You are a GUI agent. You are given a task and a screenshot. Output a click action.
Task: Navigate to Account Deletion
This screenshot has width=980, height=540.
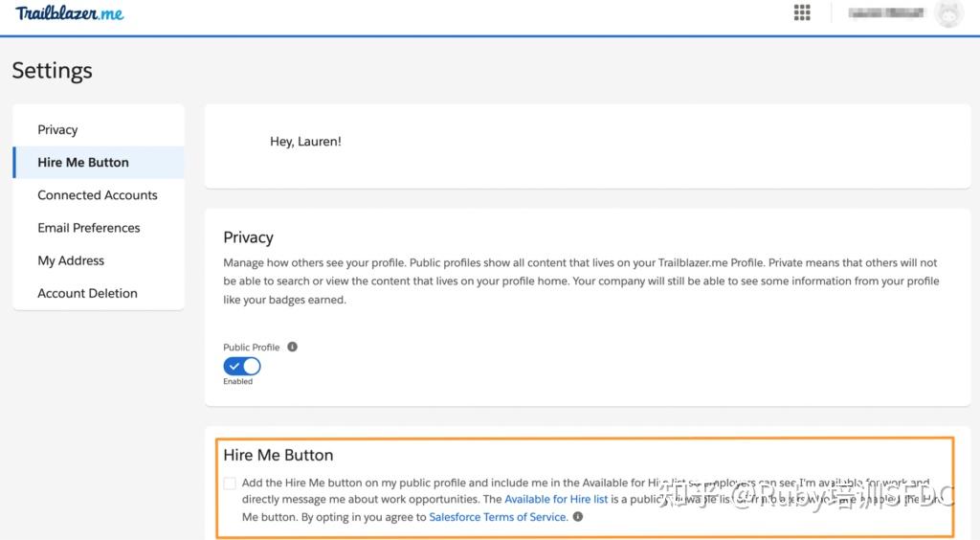[x=99, y=293]
